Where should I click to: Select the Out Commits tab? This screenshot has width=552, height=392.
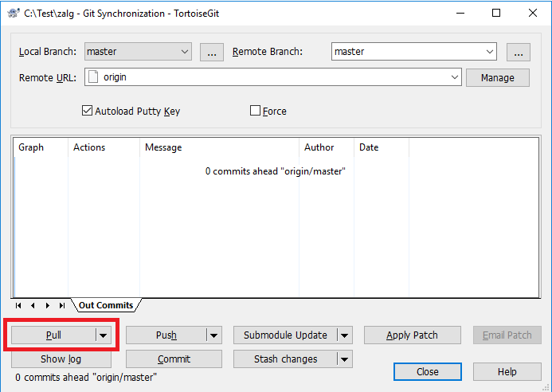tap(105, 305)
